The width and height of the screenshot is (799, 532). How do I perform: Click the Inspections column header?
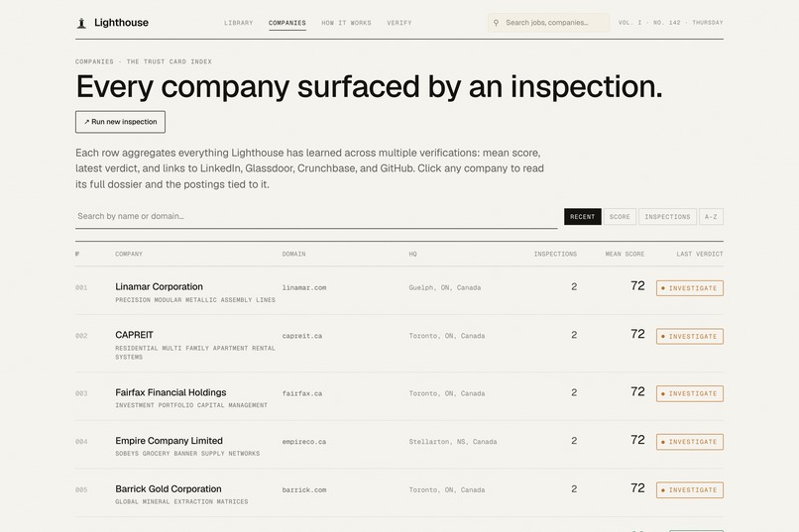555,254
